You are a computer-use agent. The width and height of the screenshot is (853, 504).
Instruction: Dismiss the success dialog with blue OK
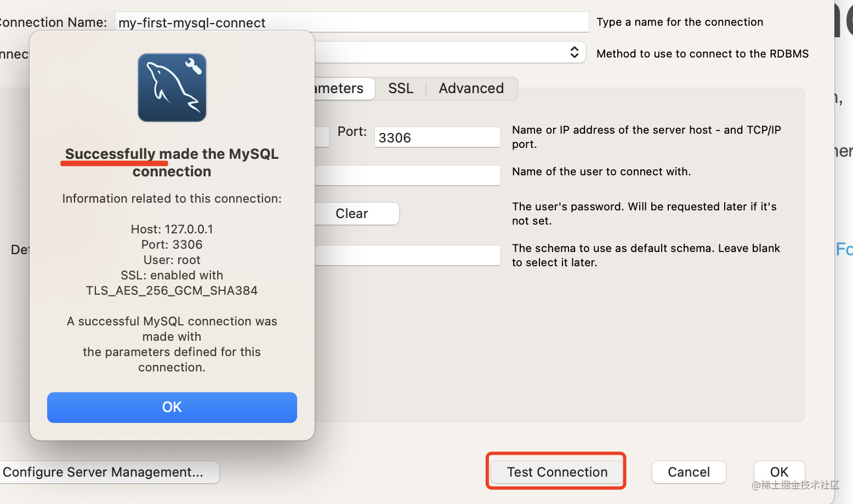(172, 407)
